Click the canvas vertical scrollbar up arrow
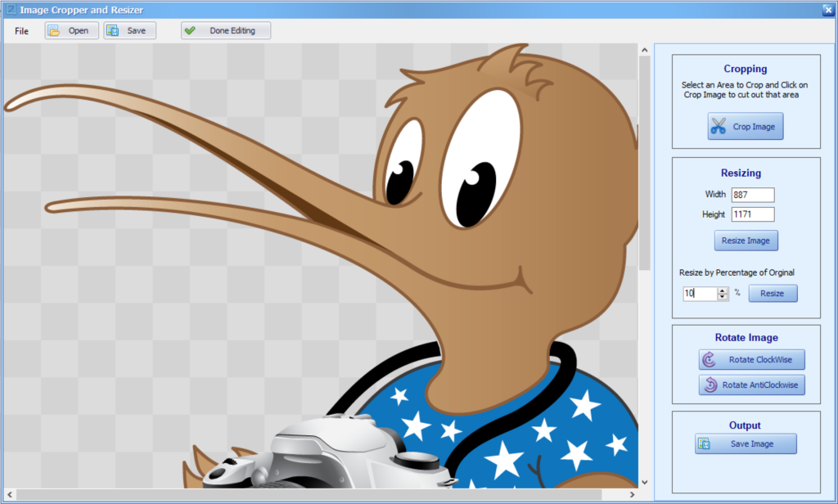 [x=645, y=50]
